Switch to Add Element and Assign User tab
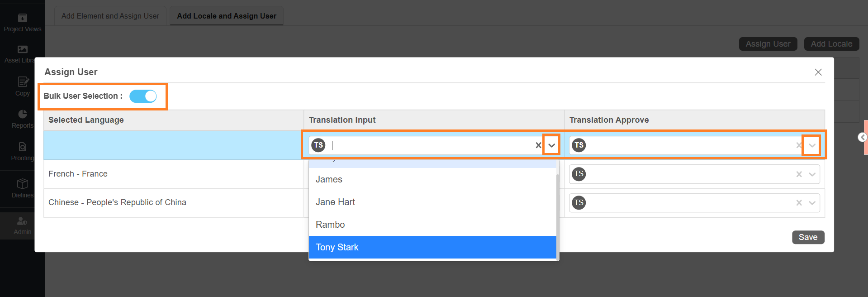This screenshot has height=297, width=868. point(110,16)
